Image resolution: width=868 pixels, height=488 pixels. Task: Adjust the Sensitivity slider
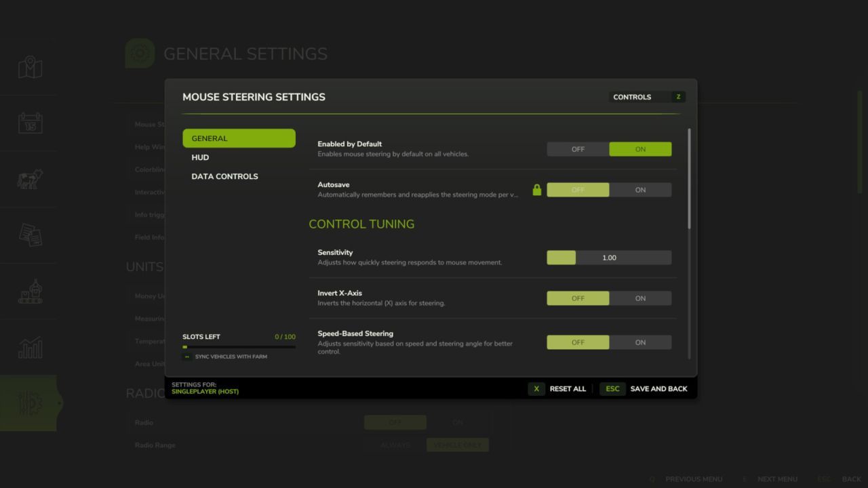561,258
